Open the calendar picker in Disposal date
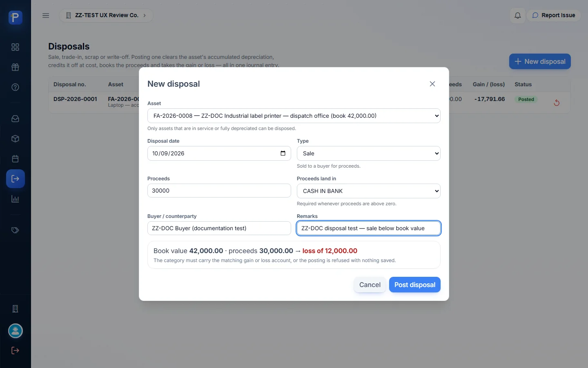This screenshot has width=588, height=368. pos(283,153)
